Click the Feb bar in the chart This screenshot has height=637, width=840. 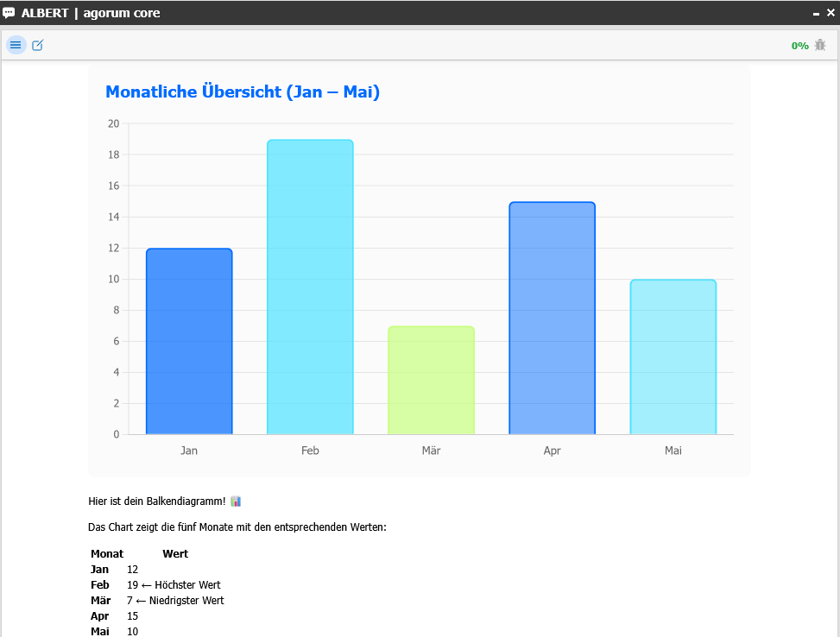(x=310, y=287)
